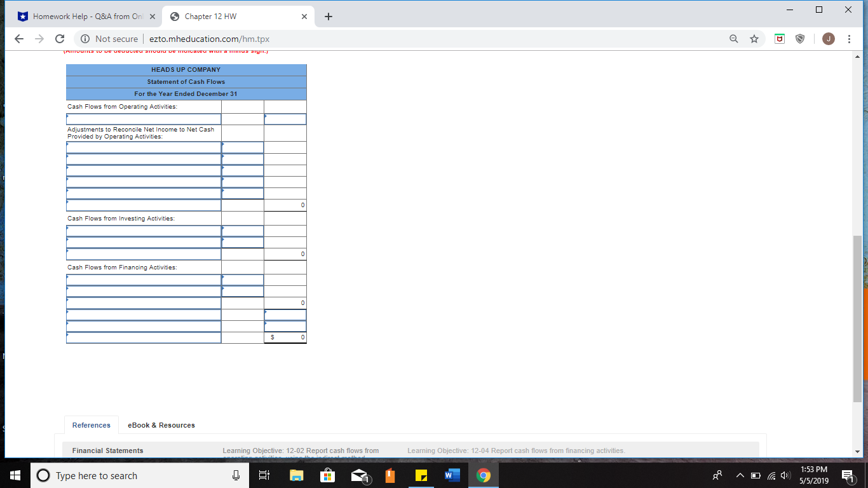Screen dimensions: 868x488
Task: Open Task View on the taskbar
Action: pyautogui.click(x=266, y=475)
